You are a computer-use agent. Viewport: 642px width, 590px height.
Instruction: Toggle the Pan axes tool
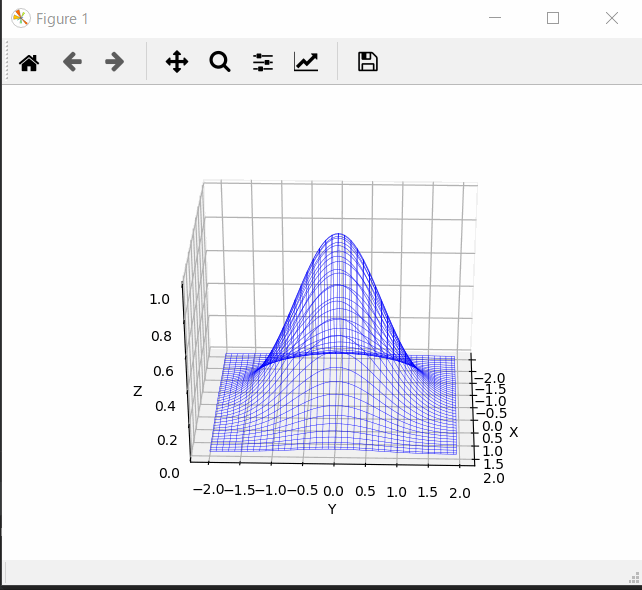click(177, 62)
